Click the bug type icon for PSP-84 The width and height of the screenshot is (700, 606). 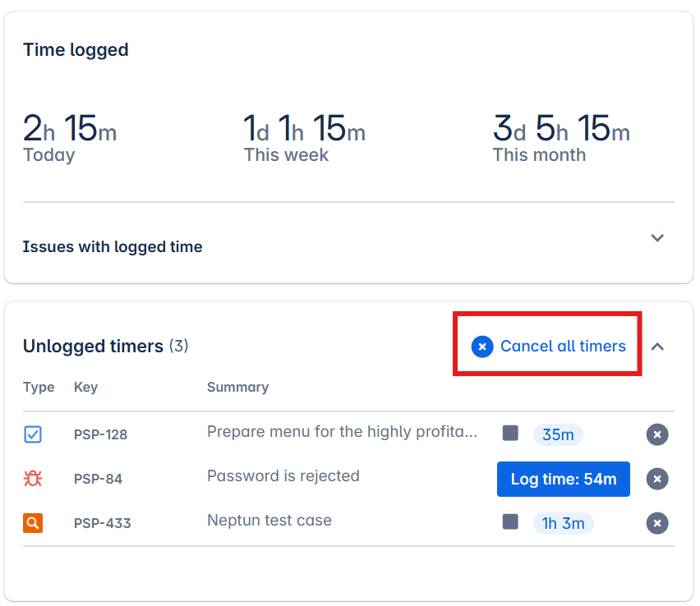33,479
